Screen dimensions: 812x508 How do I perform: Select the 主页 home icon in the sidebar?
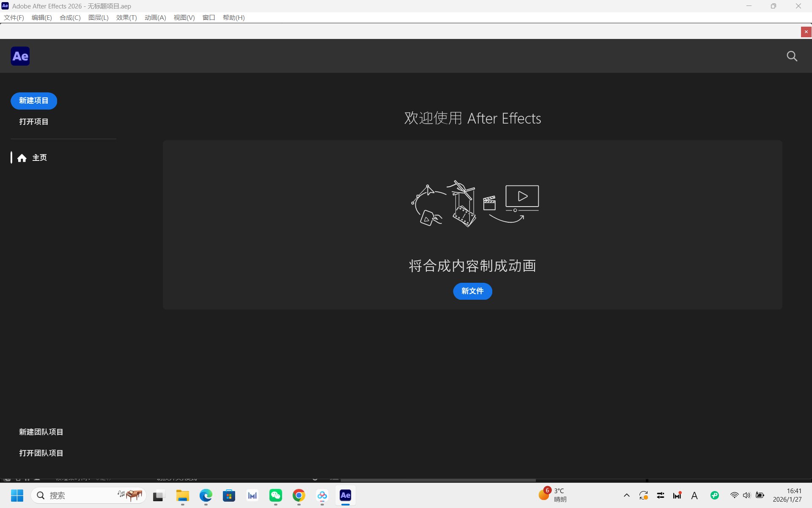[x=22, y=158]
